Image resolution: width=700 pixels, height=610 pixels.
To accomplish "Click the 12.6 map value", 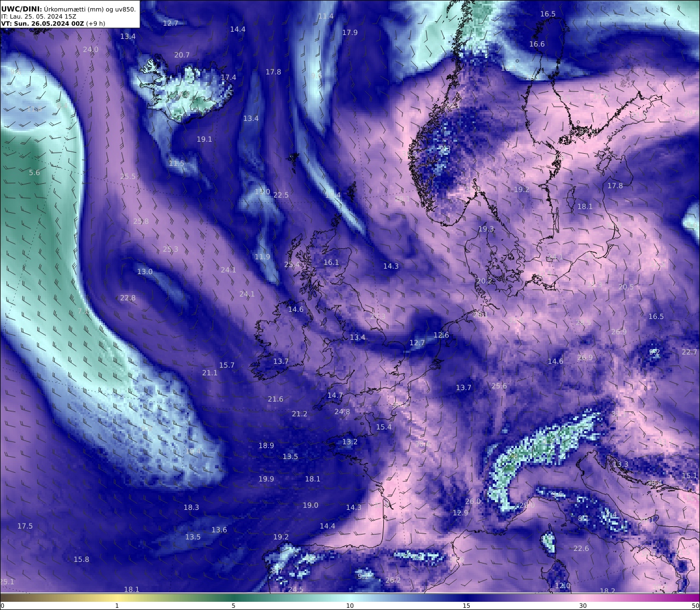I will (441, 335).
